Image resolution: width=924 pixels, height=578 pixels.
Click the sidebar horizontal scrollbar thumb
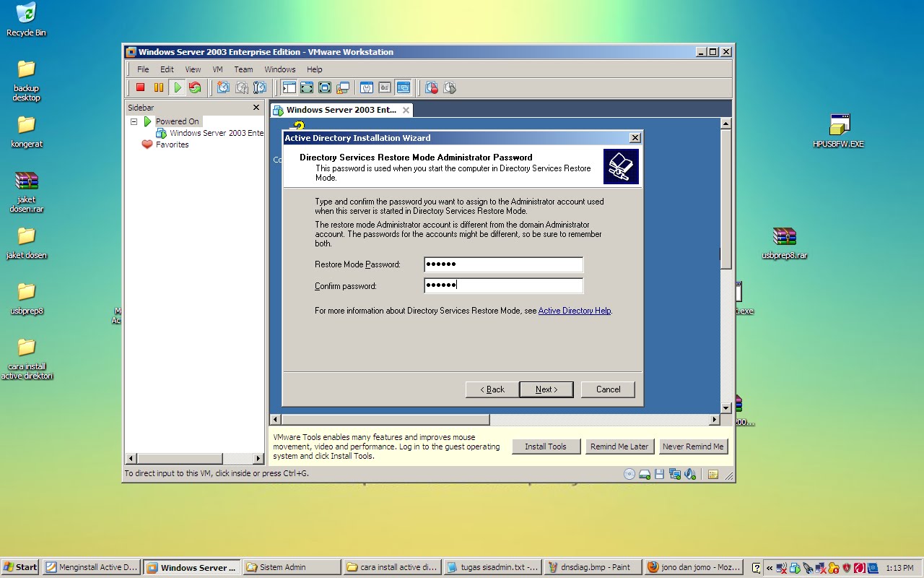coord(180,458)
